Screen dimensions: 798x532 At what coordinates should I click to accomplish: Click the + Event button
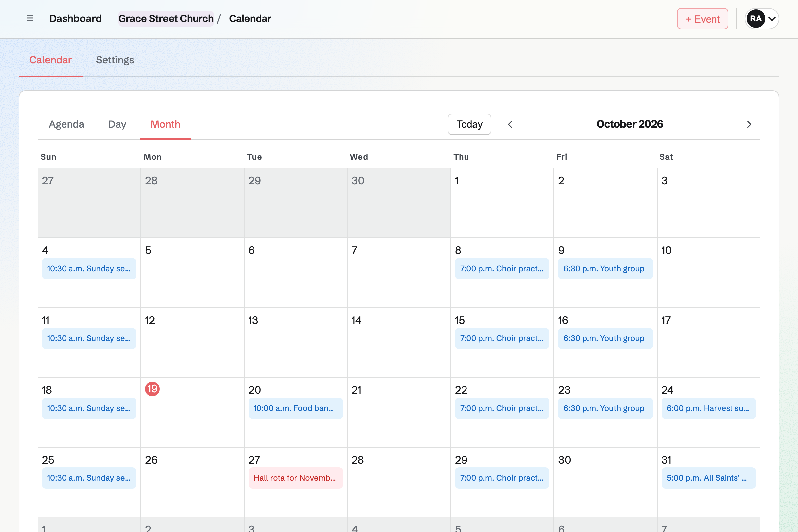click(x=702, y=19)
